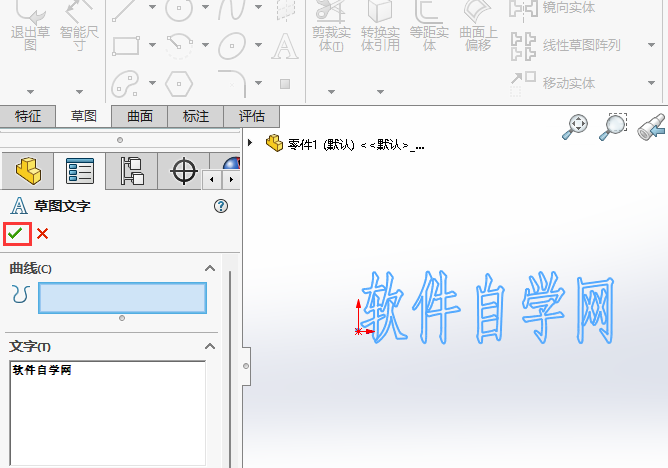Click Linear Sketch Pattern (线性草图阵列) tool
The height and width of the screenshot is (468, 668).
pyautogui.click(x=565, y=45)
